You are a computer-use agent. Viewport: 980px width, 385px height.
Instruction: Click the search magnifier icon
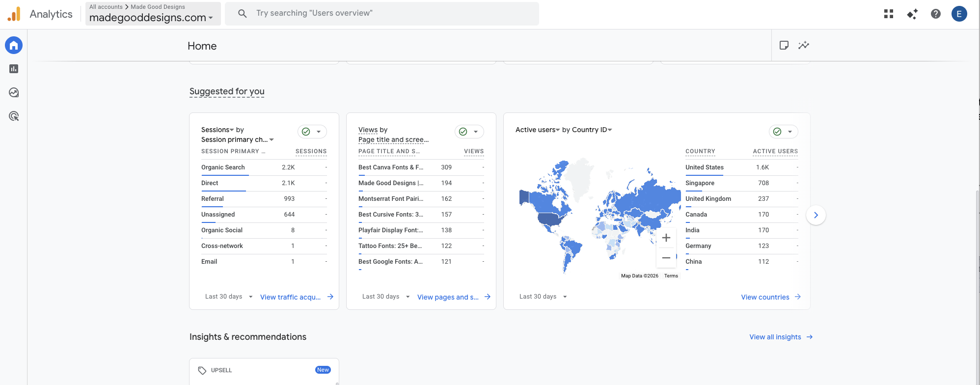(x=242, y=13)
